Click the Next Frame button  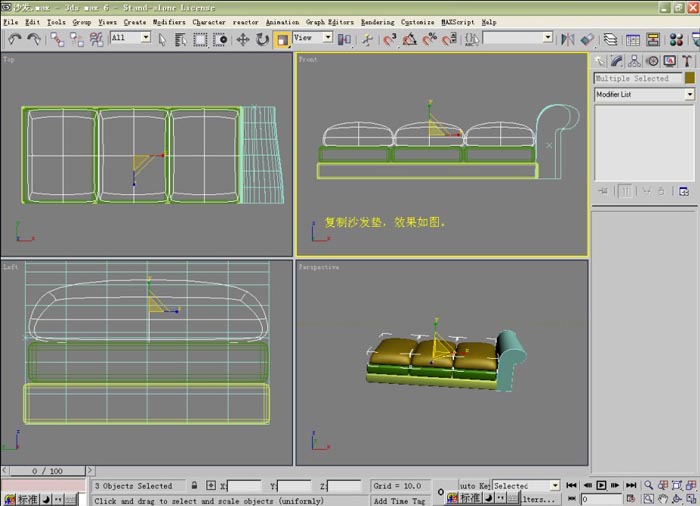615,485
